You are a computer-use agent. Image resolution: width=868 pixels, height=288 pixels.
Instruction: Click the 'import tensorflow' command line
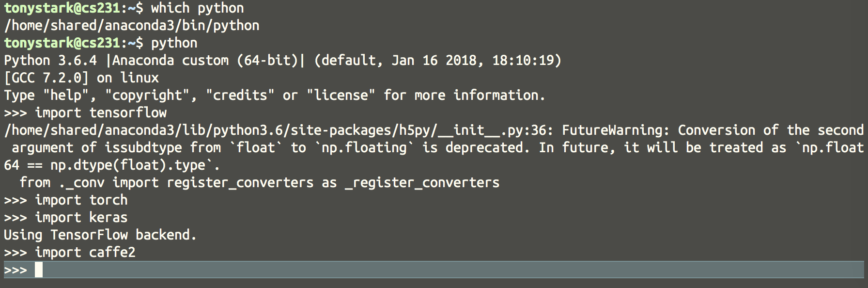(101, 113)
